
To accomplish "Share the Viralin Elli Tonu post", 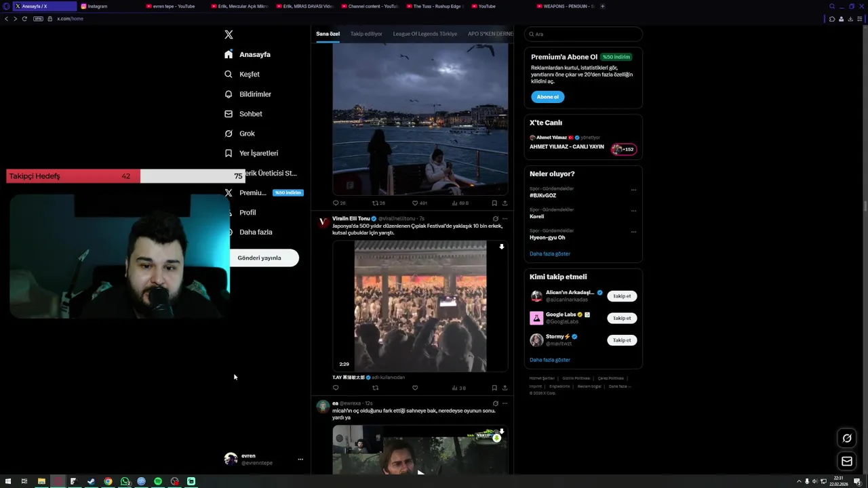I will coord(505,388).
